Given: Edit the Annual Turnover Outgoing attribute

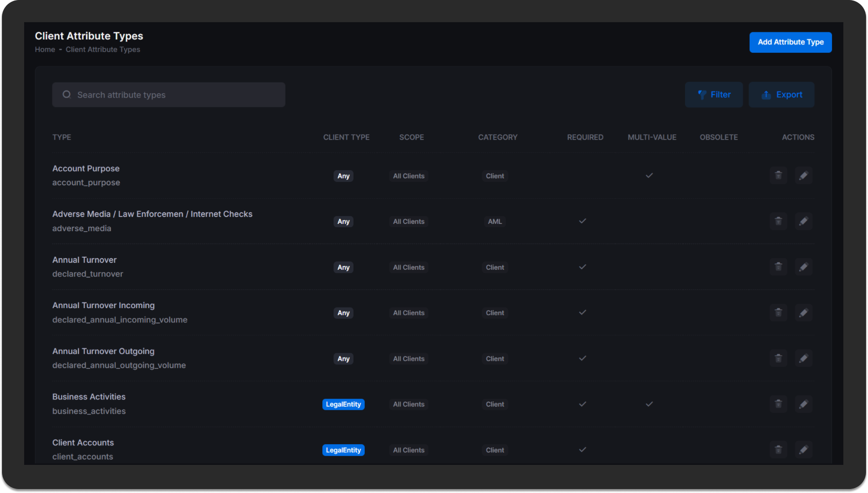Looking at the screenshot, I should 804,358.
